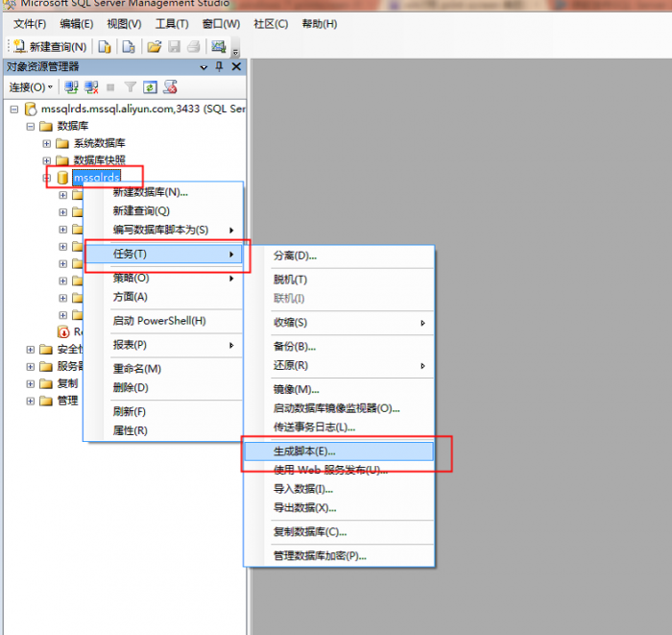Open 编写数据库脚本为(S) submenu
Image resolution: width=672 pixels, height=635 pixels.
(163, 230)
